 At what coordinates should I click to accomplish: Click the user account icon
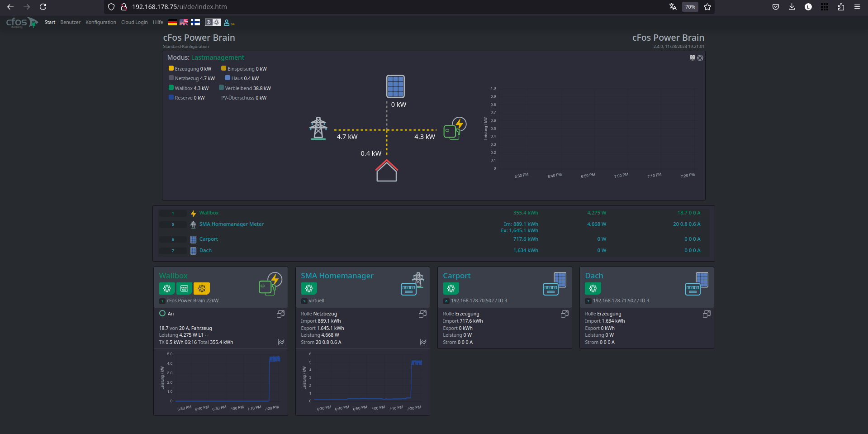click(x=227, y=22)
